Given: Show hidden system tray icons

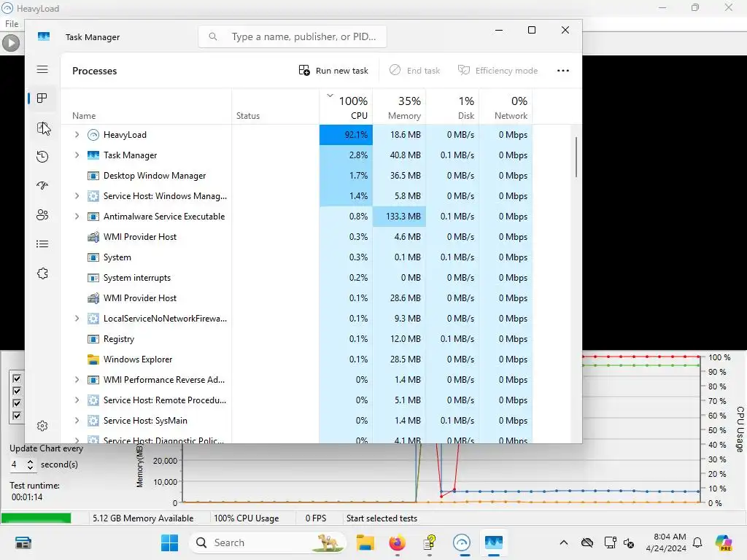Looking at the screenshot, I should pos(564,542).
